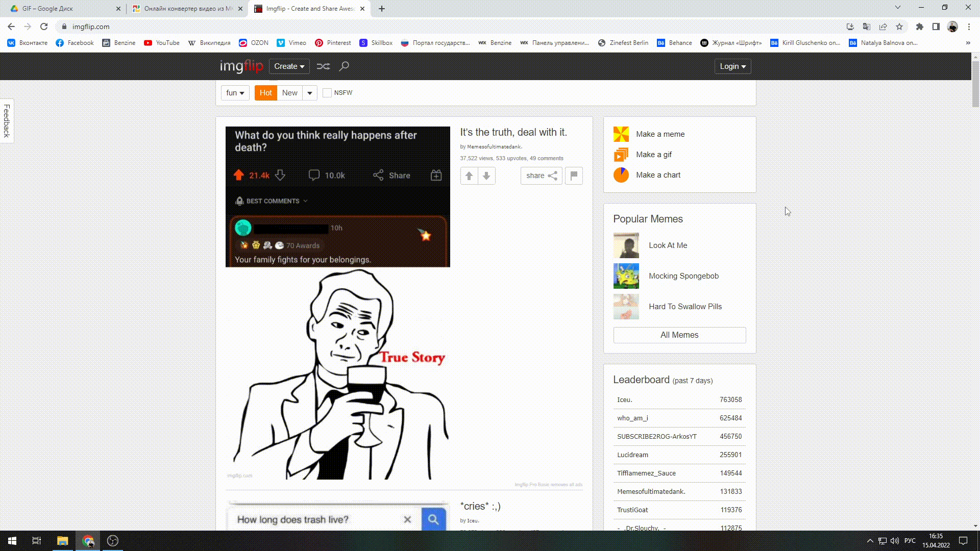Switch to the GIF – Google Диск tab

(x=64, y=9)
